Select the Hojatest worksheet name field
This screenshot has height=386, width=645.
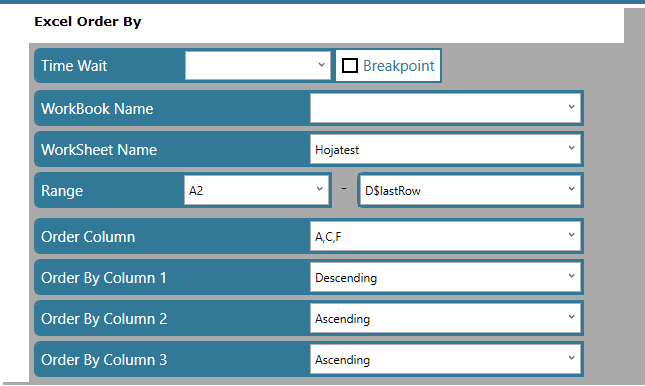(x=445, y=149)
